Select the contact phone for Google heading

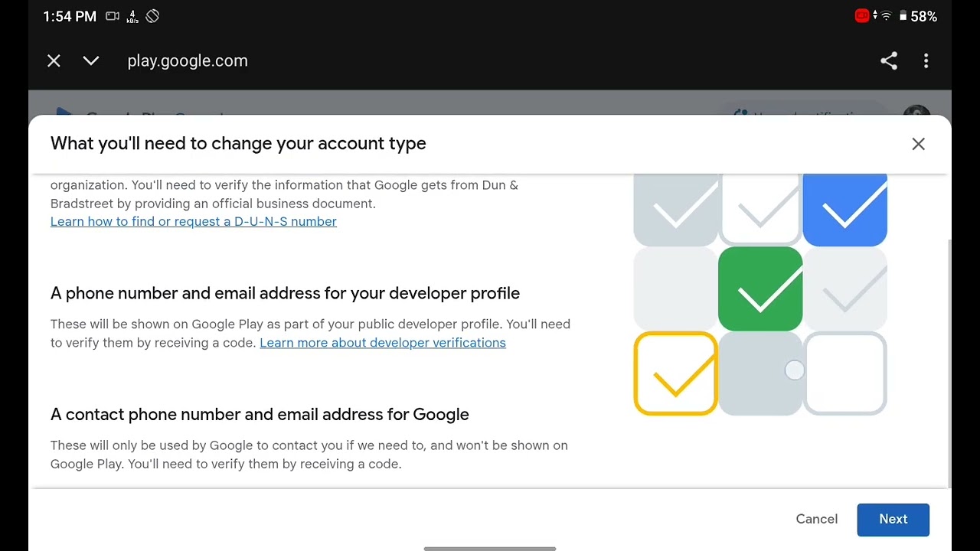tap(260, 415)
